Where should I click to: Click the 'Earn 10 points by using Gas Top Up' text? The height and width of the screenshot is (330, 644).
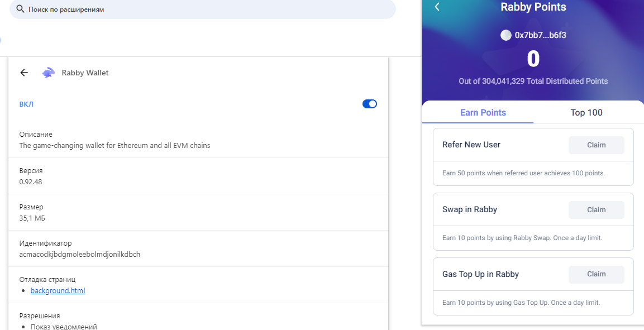click(521, 303)
